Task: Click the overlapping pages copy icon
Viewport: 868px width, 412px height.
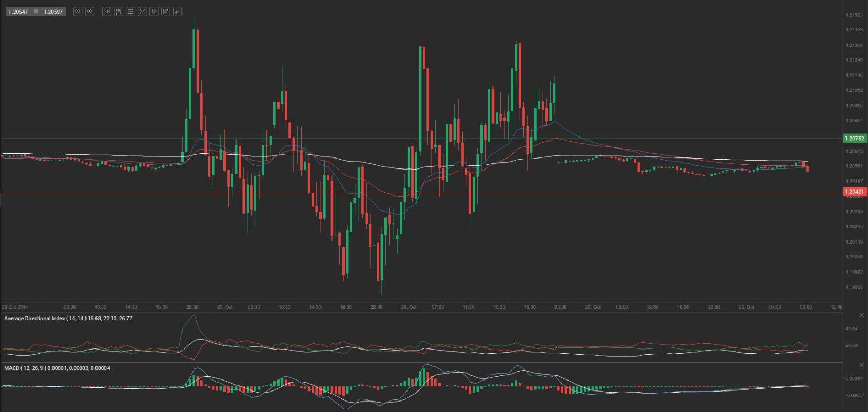Action: 154,12
